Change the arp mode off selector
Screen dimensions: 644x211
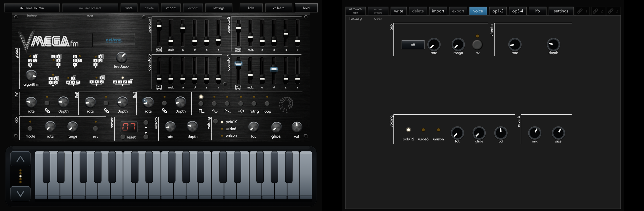(413, 45)
